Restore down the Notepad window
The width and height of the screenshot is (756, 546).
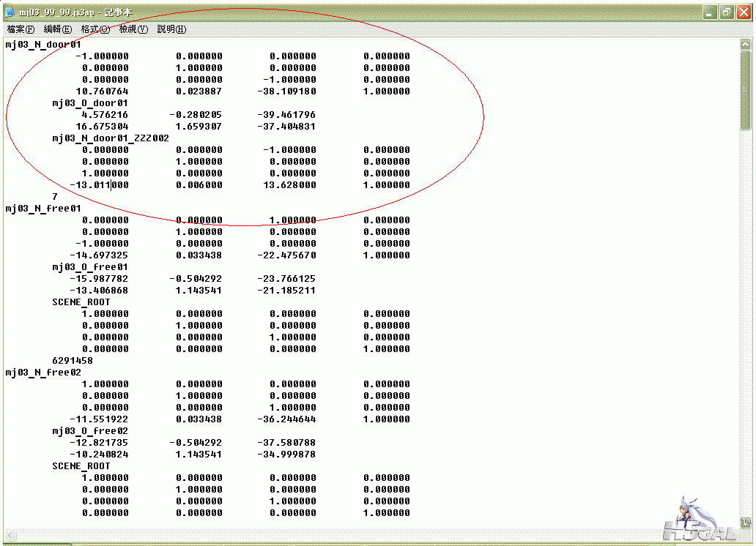coord(727,12)
